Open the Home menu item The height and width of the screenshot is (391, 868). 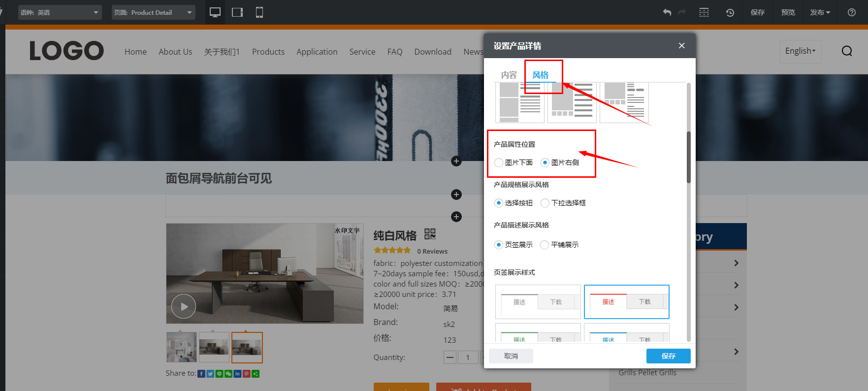135,52
